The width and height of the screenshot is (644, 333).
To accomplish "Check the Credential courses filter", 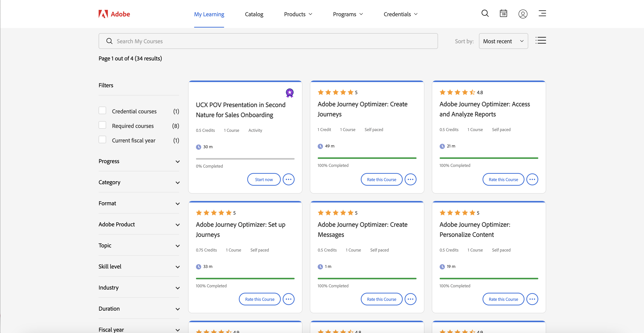I will [x=102, y=111].
